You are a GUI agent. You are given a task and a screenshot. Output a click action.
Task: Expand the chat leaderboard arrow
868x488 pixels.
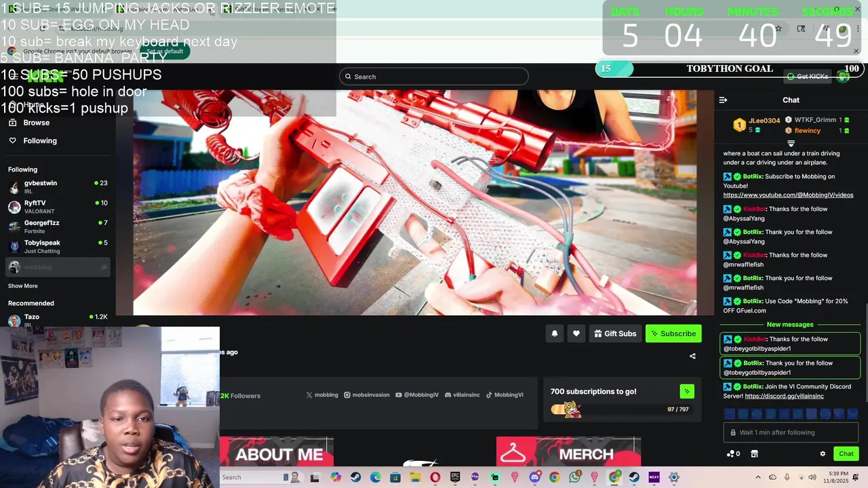point(791,143)
